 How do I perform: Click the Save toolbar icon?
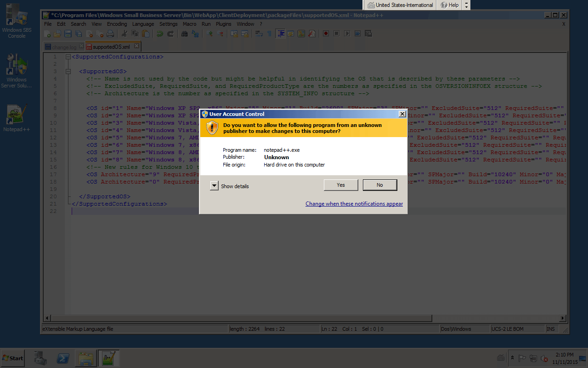point(68,34)
